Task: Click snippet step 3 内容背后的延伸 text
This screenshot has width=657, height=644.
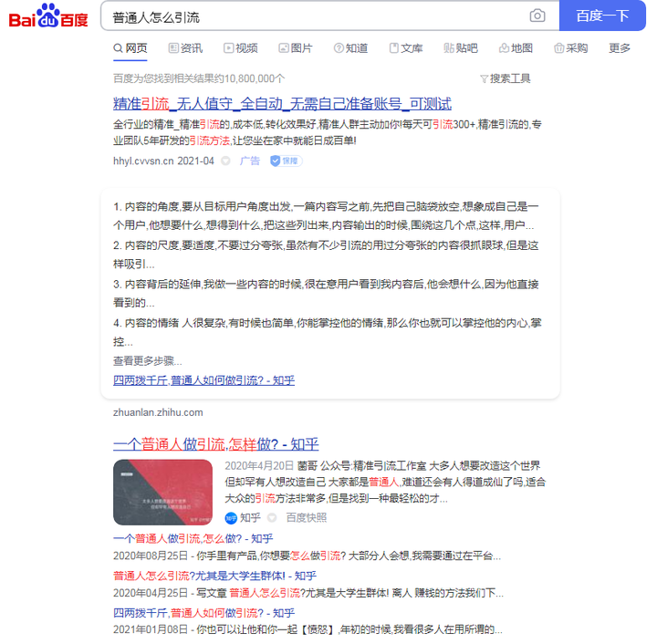Action: point(326,293)
